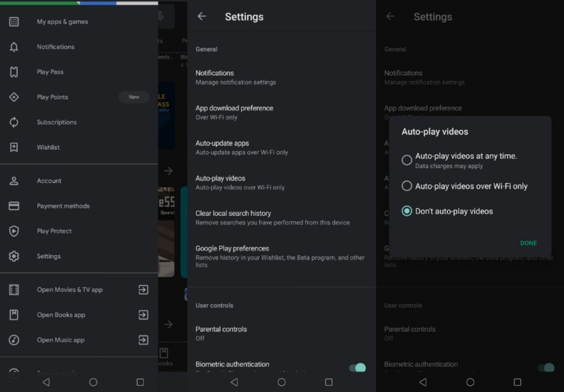564x392 pixels.
Task: Go back using Settings back arrow
Action: [202, 16]
